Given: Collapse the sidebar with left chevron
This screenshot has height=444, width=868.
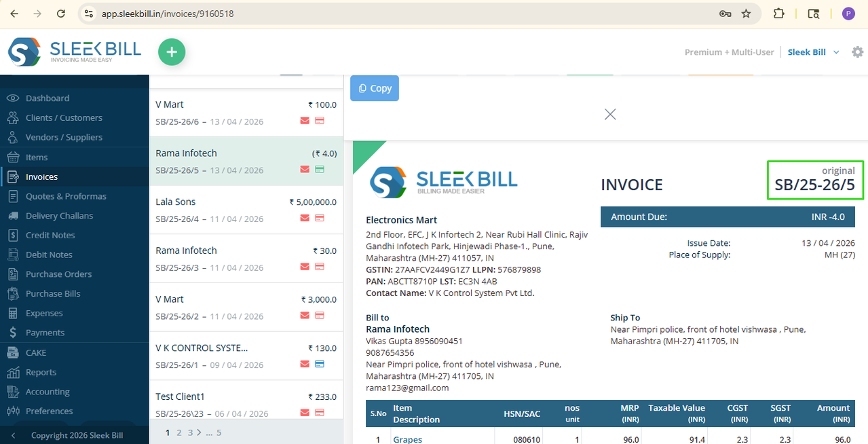Looking at the screenshot, I should pyautogui.click(x=13, y=435).
